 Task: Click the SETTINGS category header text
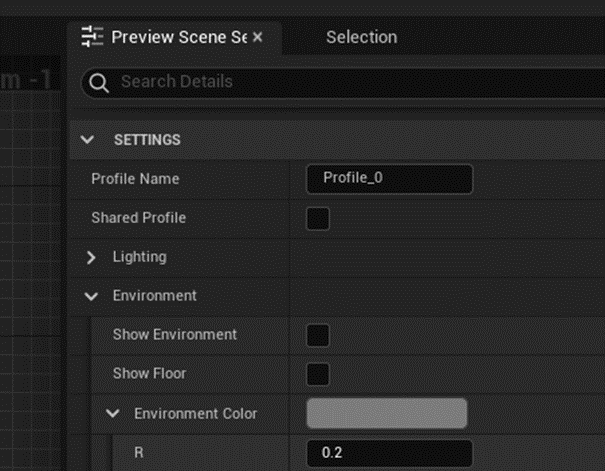click(147, 140)
